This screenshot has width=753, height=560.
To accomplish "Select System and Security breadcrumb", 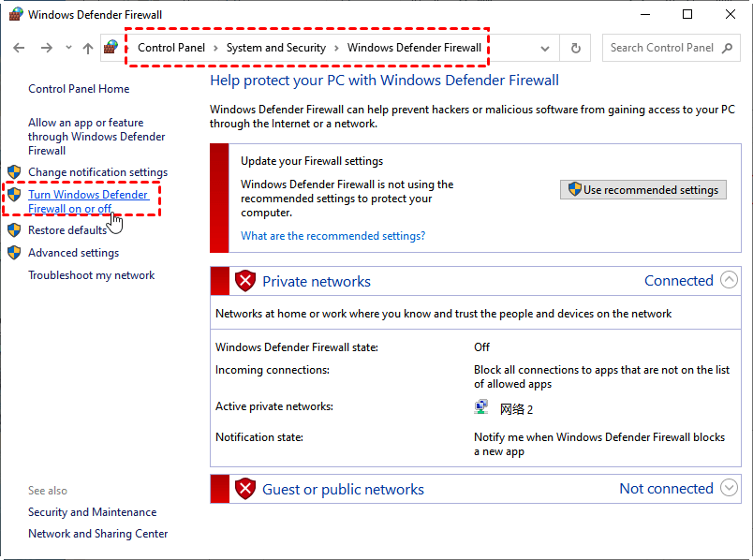I will [276, 48].
